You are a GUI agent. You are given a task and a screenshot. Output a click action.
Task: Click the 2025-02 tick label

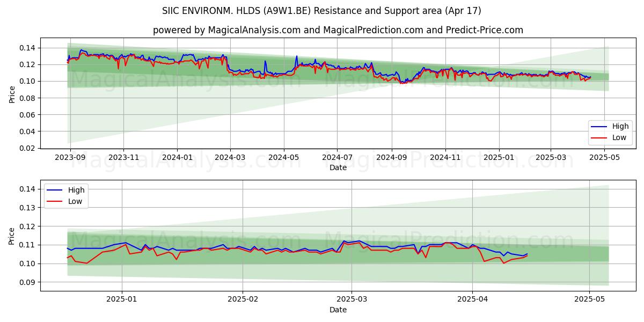coord(243,299)
